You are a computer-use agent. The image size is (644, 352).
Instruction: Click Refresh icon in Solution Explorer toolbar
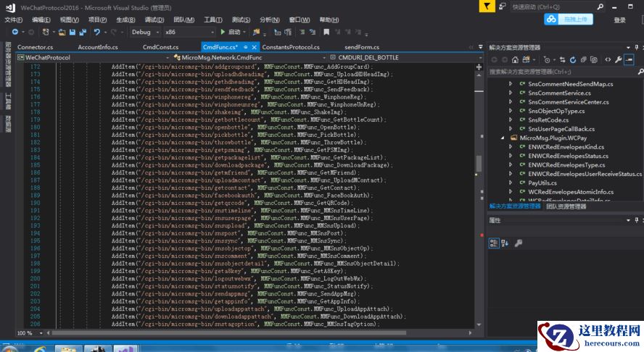tap(574, 59)
